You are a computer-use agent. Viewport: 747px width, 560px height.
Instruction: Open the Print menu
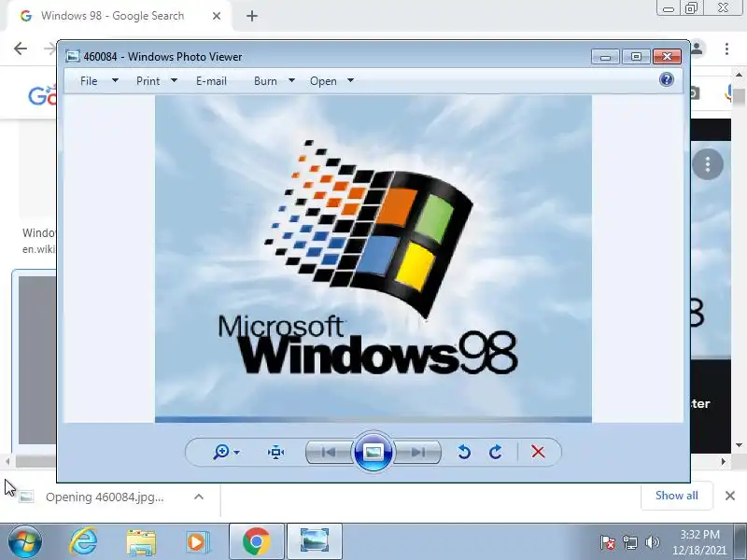click(x=148, y=81)
